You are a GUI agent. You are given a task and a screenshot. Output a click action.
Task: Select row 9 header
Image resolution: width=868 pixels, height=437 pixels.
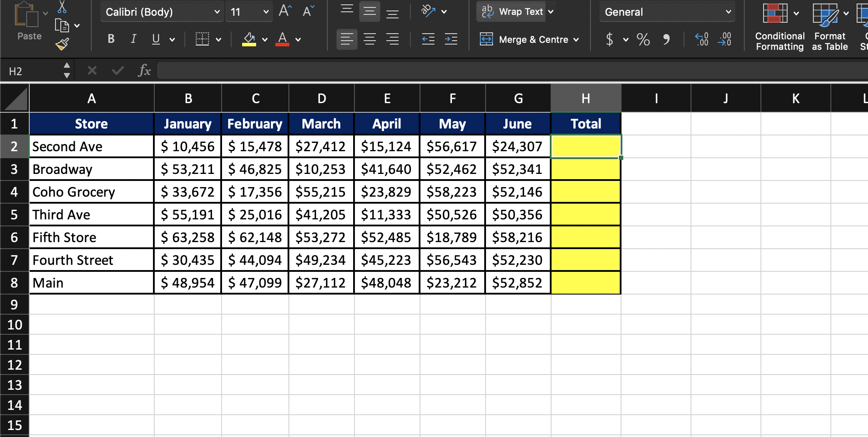14,305
